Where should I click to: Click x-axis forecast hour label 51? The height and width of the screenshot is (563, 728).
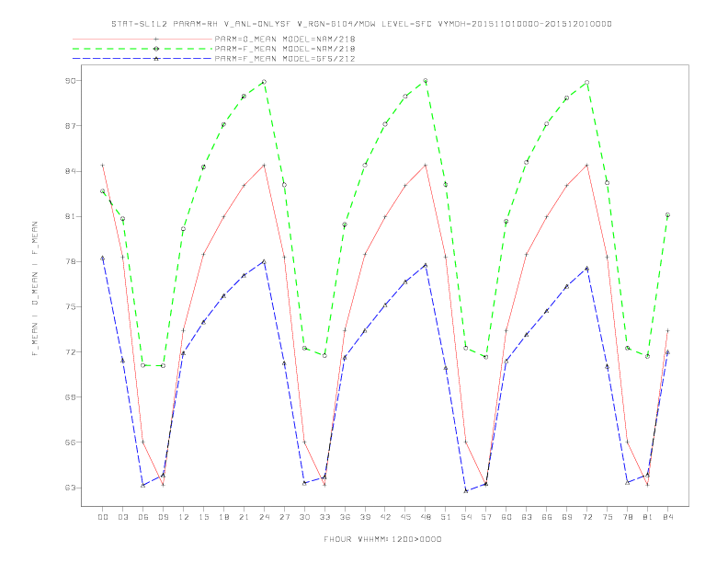[446, 517]
